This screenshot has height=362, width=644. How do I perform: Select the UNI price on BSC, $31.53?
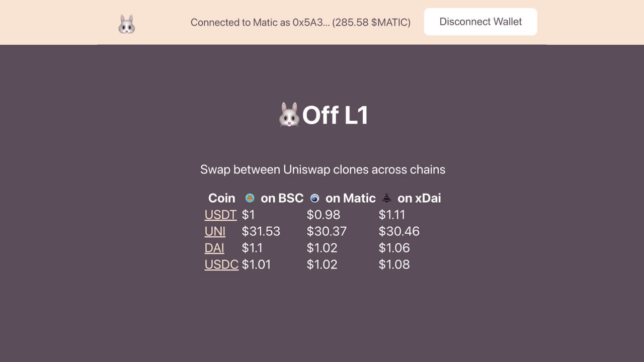click(261, 231)
